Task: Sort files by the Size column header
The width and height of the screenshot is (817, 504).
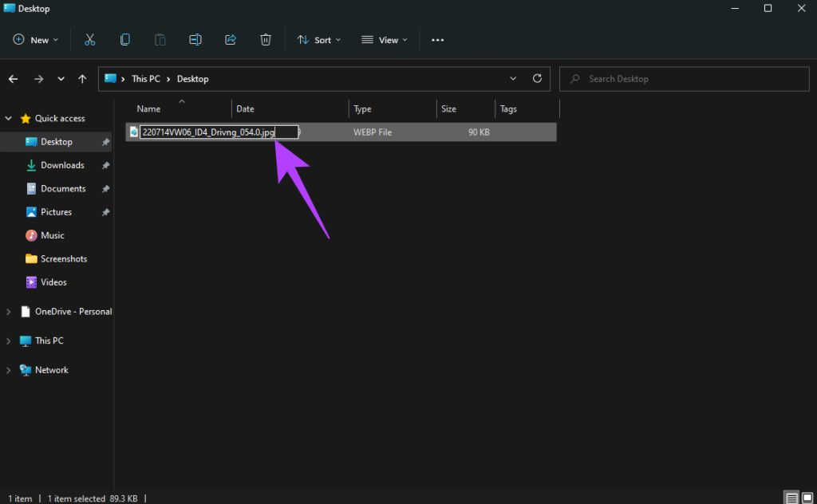Action: (x=452, y=108)
